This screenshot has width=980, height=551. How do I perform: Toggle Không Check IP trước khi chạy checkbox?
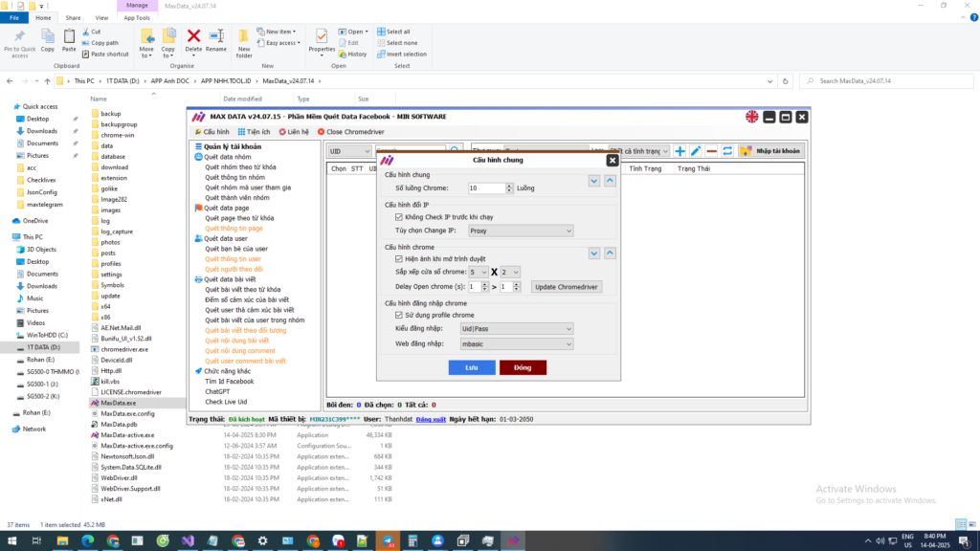(399, 217)
